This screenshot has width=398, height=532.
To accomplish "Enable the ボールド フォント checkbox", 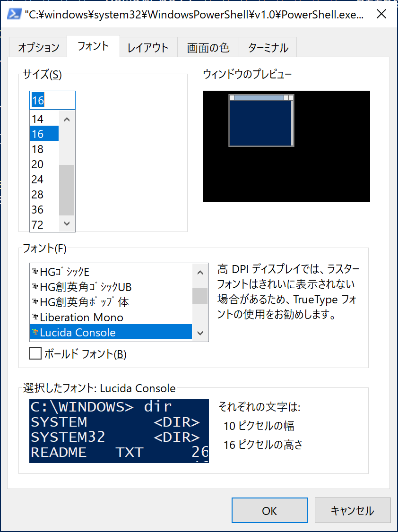I will coord(35,354).
